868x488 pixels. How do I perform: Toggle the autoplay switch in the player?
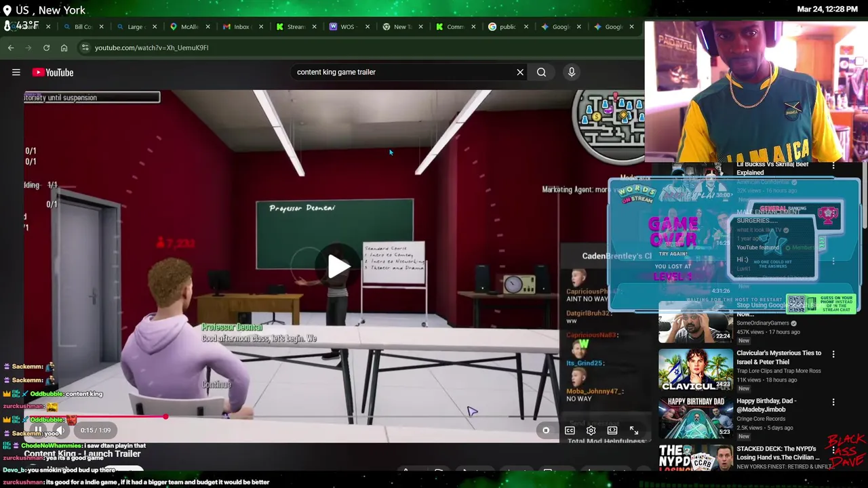(546, 430)
